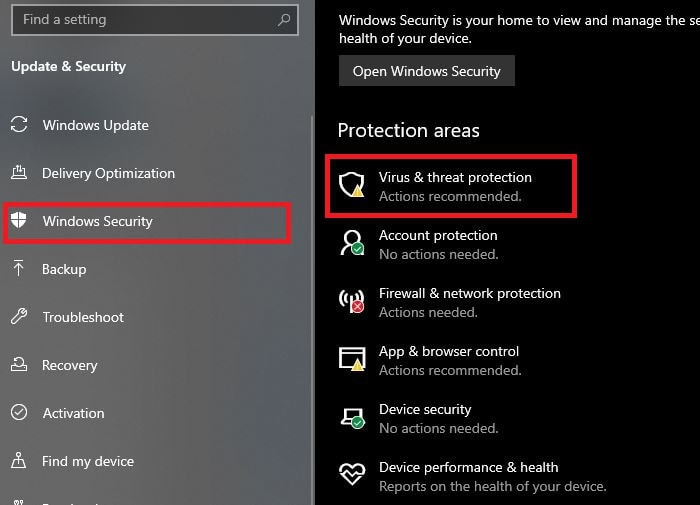Select Troubleshoot in the sidebar menu

point(83,317)
